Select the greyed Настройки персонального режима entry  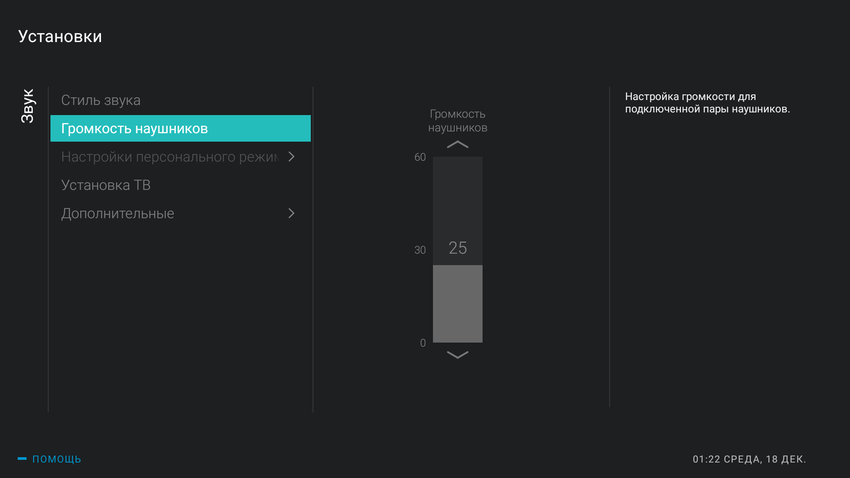coord(168,157)
